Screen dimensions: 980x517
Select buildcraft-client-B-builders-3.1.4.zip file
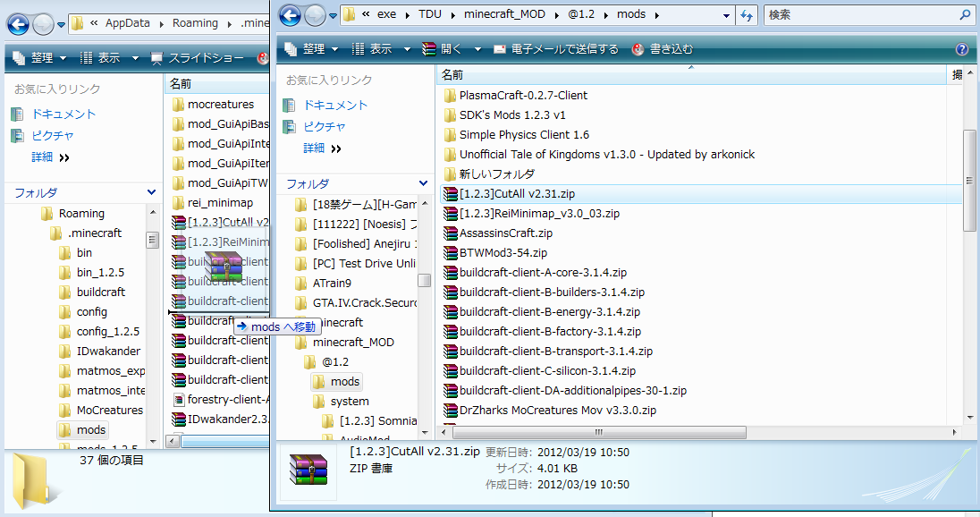pos(544,292)
